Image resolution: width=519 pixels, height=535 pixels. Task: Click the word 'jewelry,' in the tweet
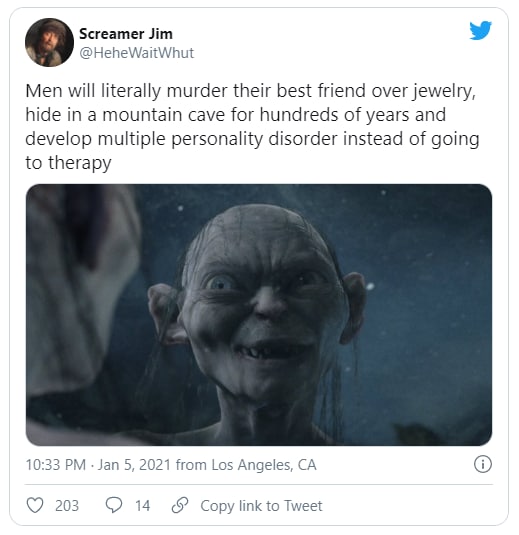tap(444, 91)
